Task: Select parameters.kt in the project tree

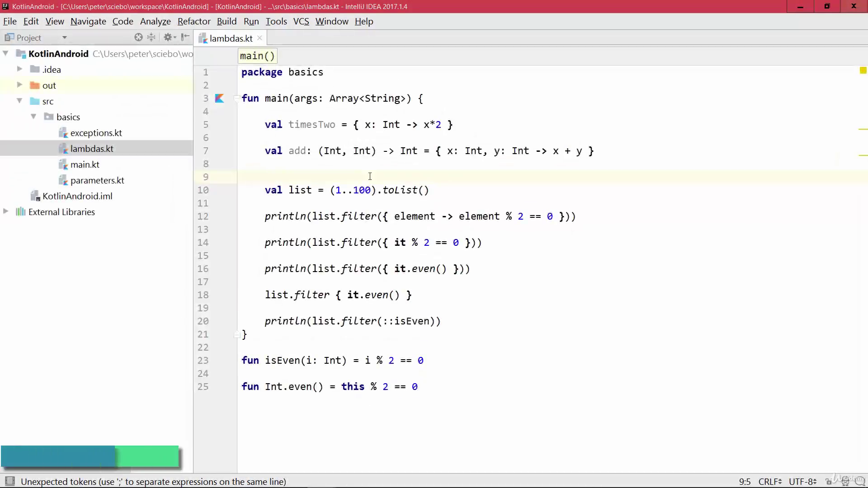Action: pyautogui.click(x=97, y=180)
